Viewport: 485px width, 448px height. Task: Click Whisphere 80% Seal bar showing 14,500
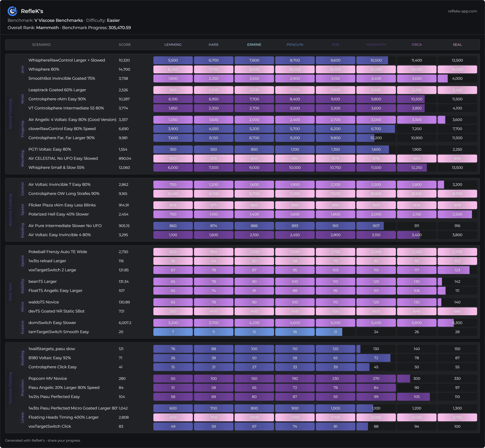coord(457,69)
